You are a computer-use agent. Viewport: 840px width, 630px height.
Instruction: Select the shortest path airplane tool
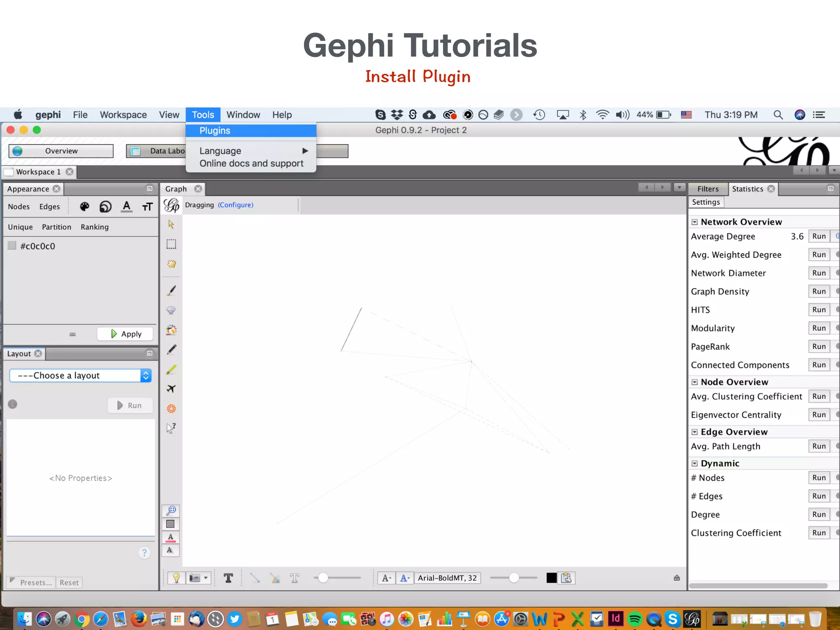(x=171, y=388)
